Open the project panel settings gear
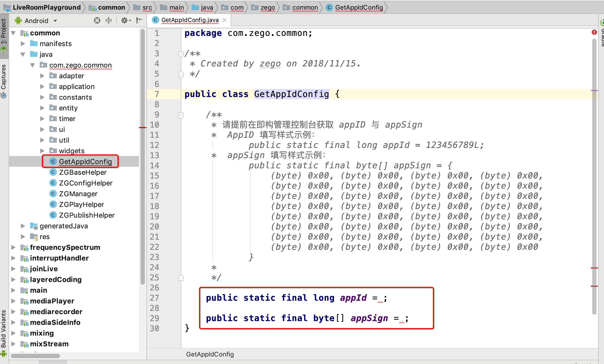The width and height of the screenshot is (604, 364). [x=126, y=20]
